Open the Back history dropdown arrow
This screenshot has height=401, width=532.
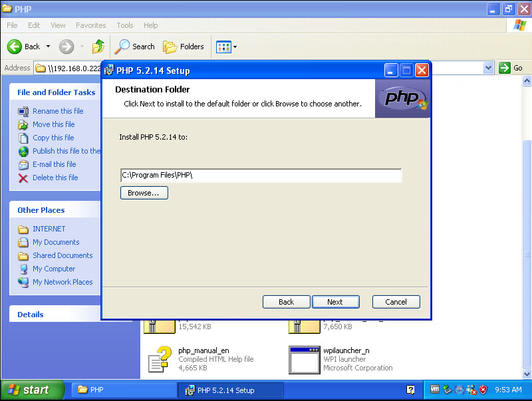(x=48, y=47)
